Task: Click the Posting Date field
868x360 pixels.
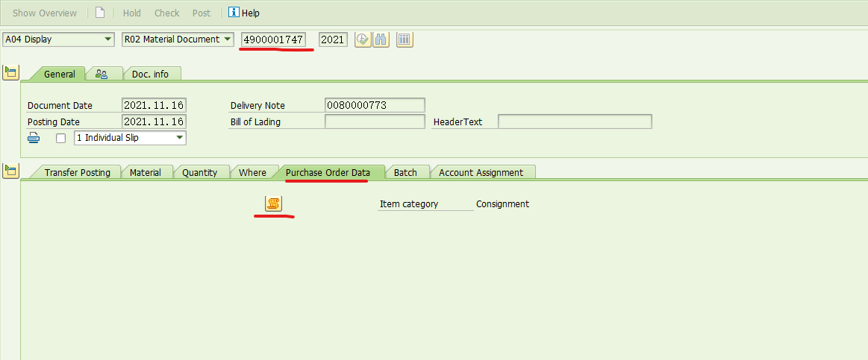Action: click(x=154, y=121)
